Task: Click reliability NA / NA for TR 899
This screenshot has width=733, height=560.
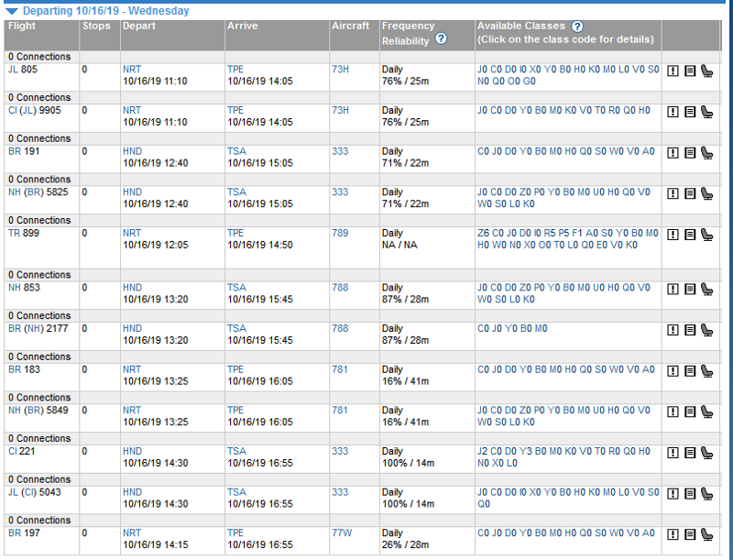Action: click(x=399, y=245)
